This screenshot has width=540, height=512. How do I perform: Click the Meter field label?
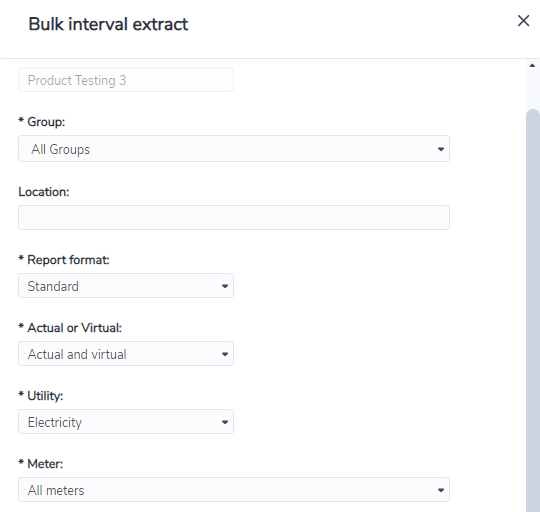41,464
